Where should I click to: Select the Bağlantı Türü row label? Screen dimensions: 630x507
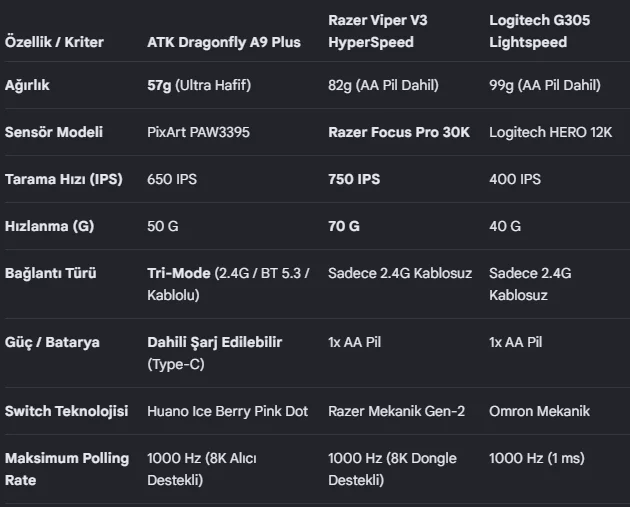(x=51, y=273)
